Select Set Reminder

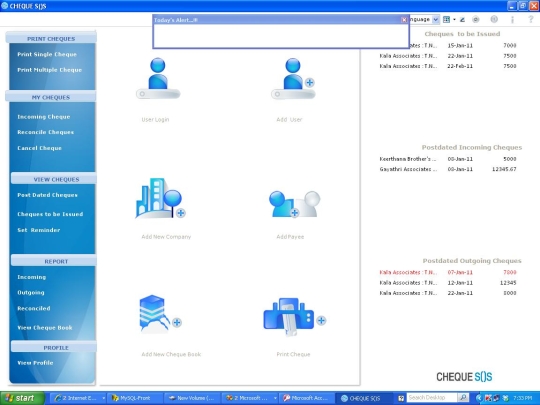(39, 230)
